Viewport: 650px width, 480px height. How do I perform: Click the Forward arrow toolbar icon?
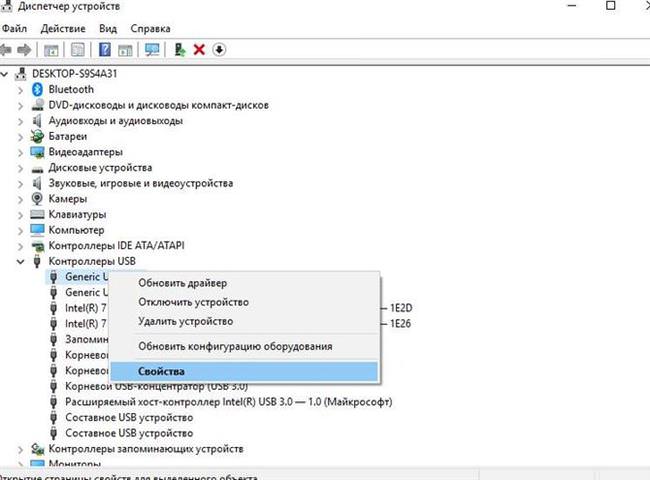pos(24,50)
